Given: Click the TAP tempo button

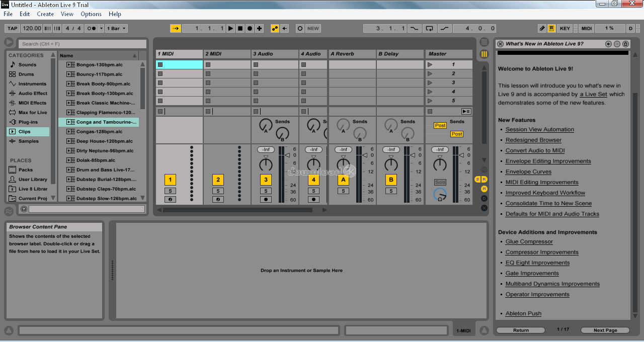Looking at the screenshot, I should [13, 29].
